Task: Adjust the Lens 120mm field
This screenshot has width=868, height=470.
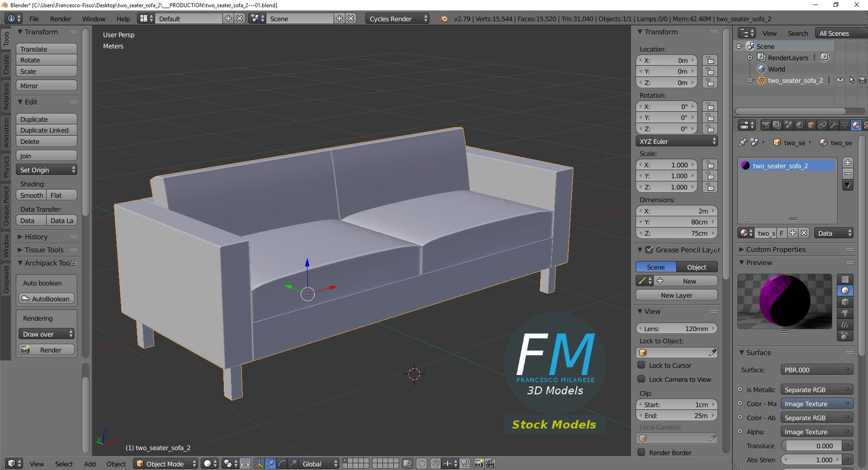Action: [x=677, y=328]
